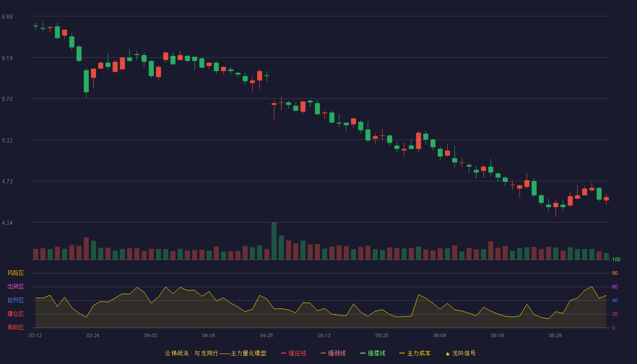Screen dimensions: 637x364
Task: Click the 4.24 price axis label
Action: click(x=7, y=223)
